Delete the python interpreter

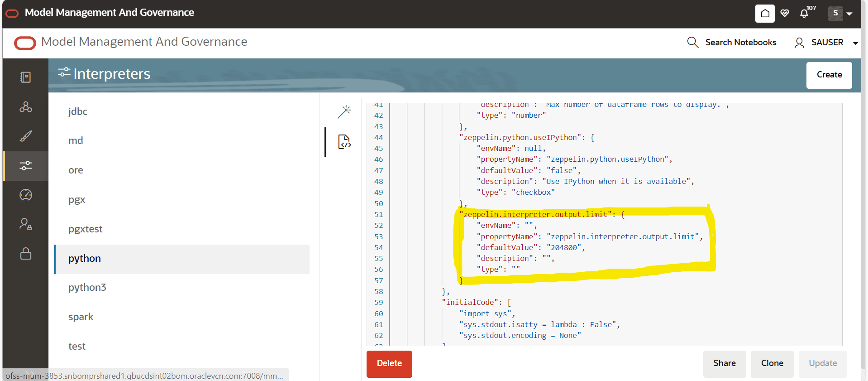click(x=389, y=363)
